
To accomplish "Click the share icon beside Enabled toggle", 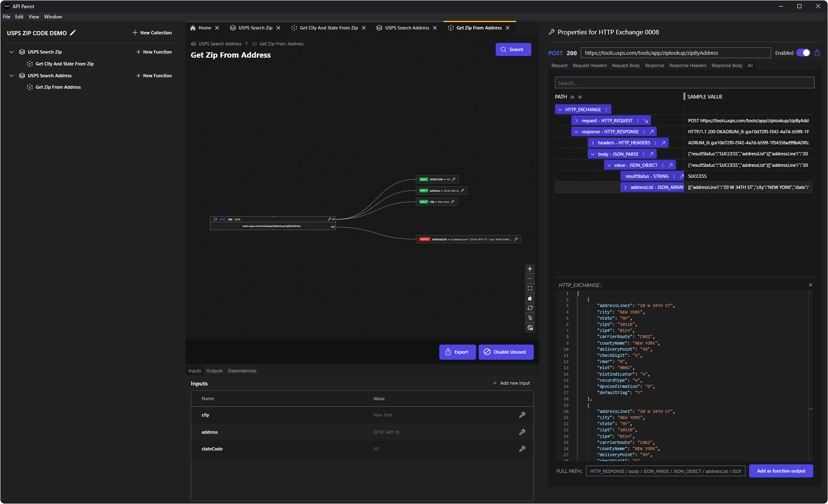I will 817,53.
